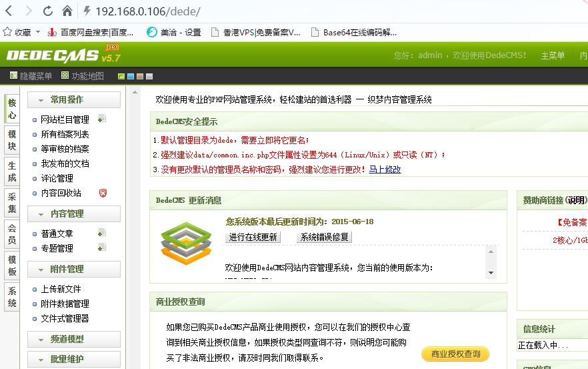The height and width of the screenshot is (369, 588).
Task: Click 【免备案 sponsor link
Action: [x=571, y=222]
